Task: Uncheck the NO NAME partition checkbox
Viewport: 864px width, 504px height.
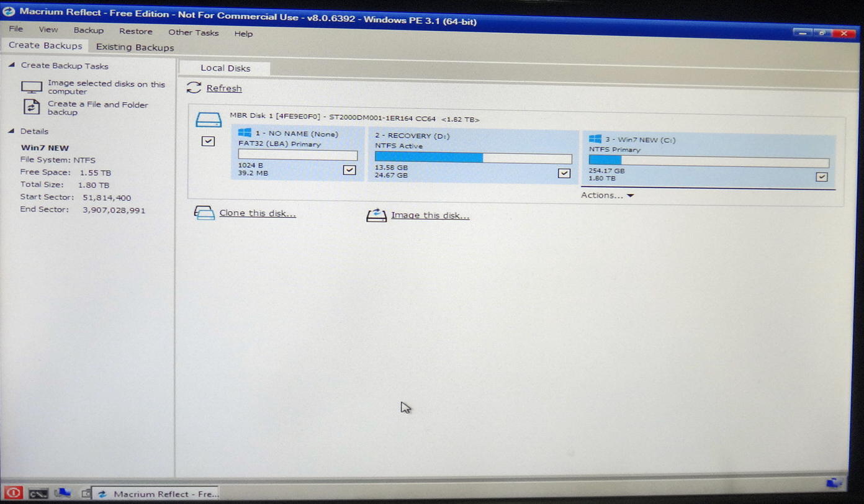Action: (x=349, y=169)
